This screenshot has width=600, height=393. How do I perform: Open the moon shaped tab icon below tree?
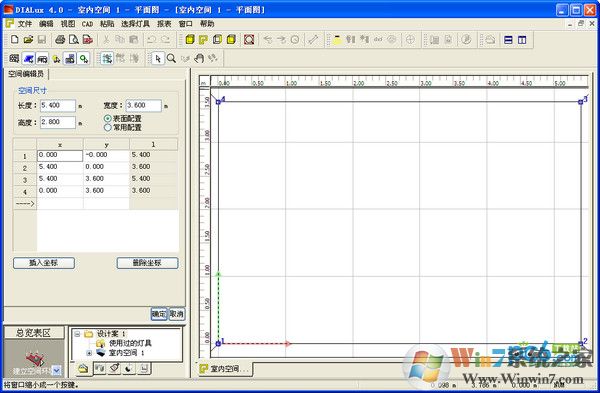click(x=129, y=368)
